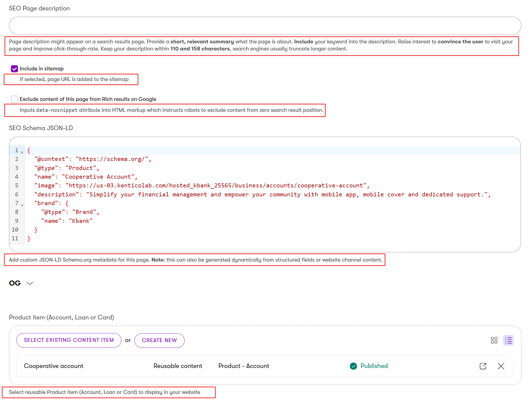Collapse the brand object at line 7

[x=22, y=205]
